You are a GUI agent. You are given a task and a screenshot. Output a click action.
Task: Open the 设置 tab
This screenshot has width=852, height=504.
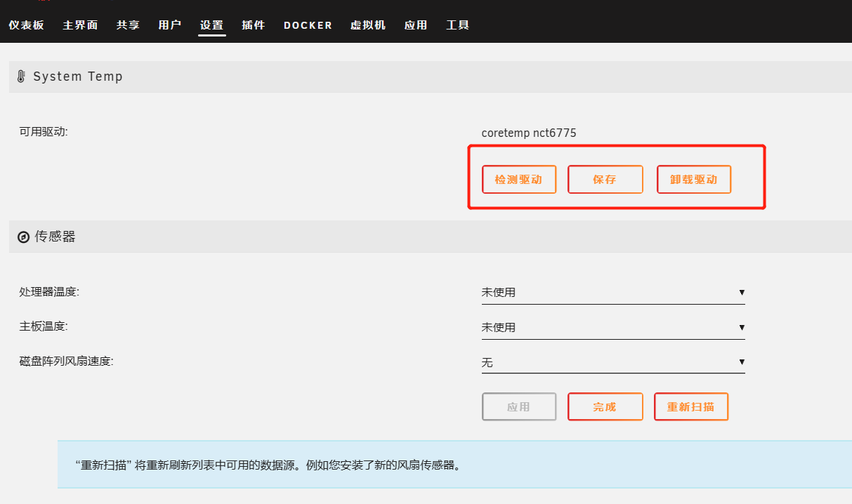pos(211,25)
